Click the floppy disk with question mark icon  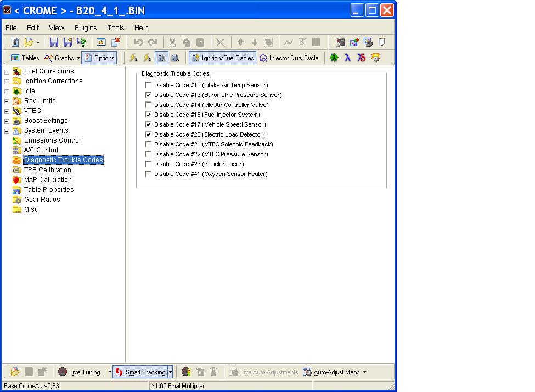(x=81, y=42)
